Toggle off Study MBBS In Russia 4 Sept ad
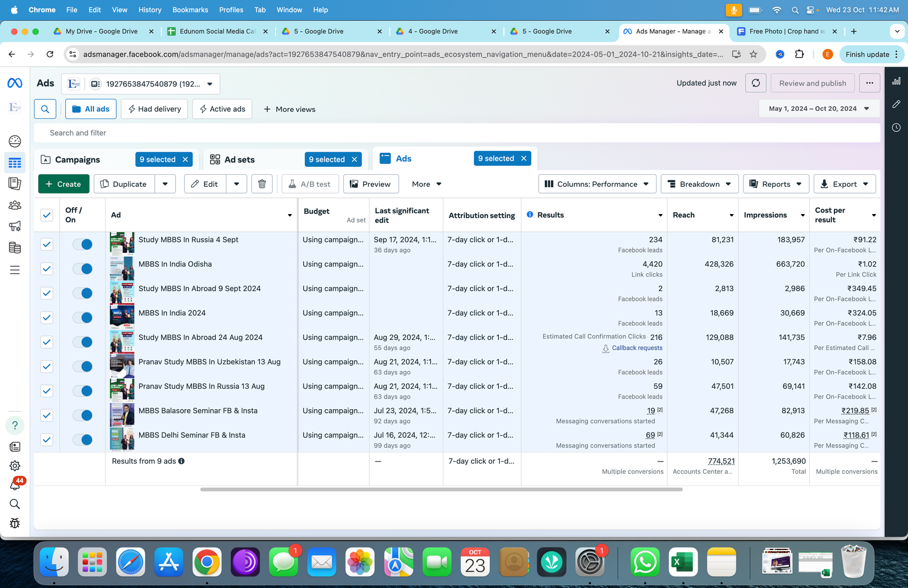The image size is (908, 588). [x=83, y=244]
